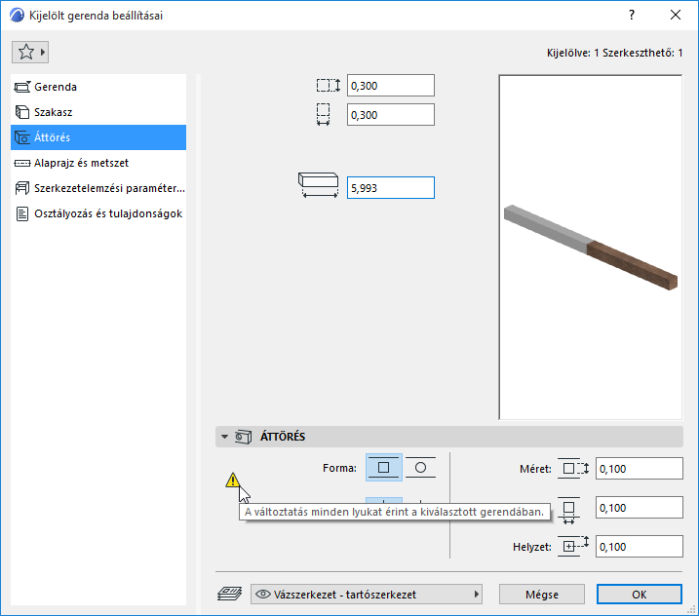Click the hole height Méret icon
699x616 pixels.
click(x=573, y=469)
